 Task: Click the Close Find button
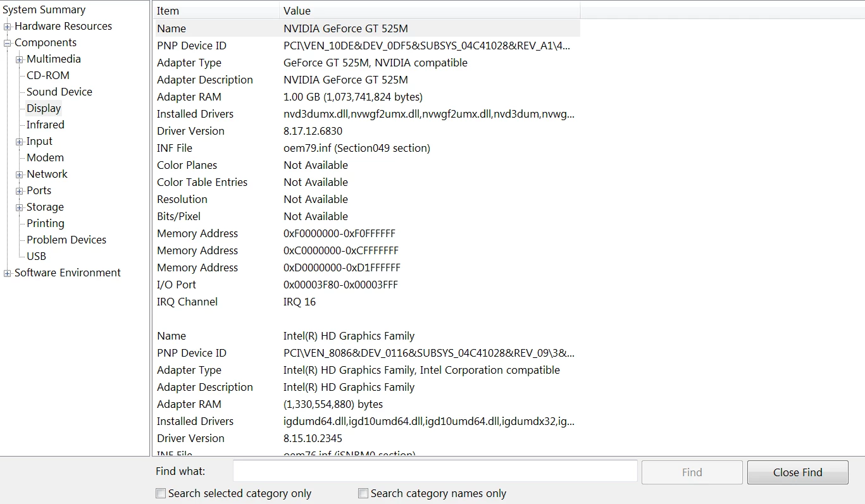pyautogui.click(x=797, y=472)
